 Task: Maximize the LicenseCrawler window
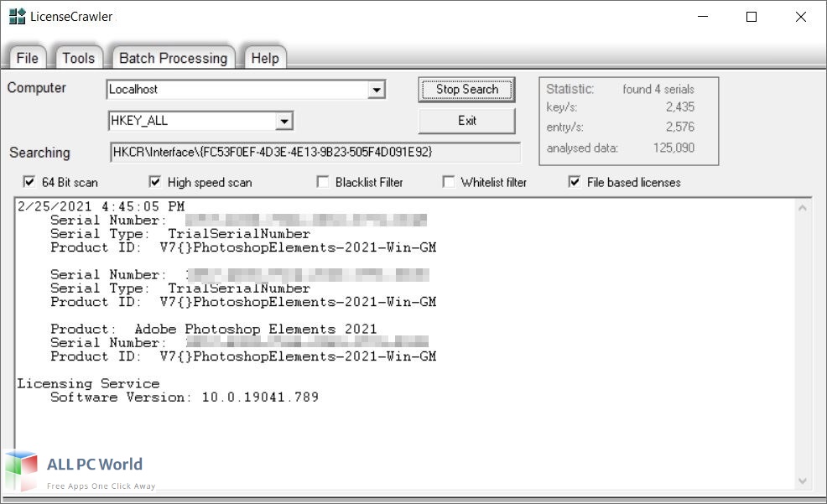752,17
